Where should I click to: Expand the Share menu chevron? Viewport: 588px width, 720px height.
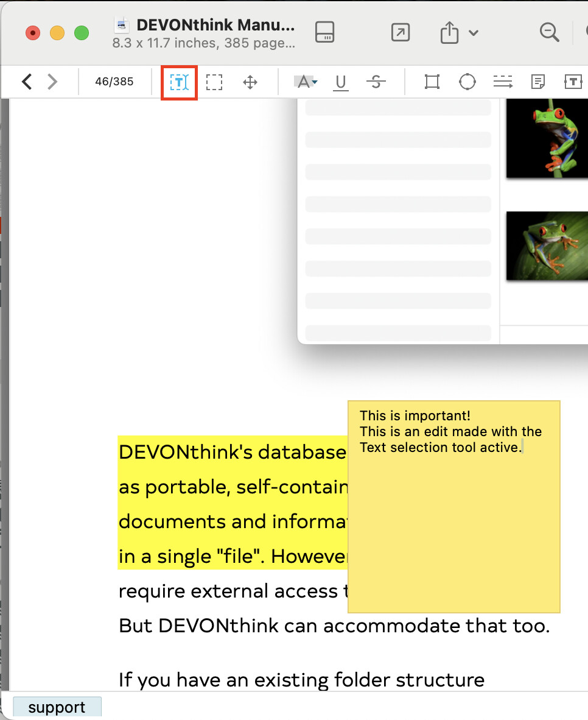[473, 33]
